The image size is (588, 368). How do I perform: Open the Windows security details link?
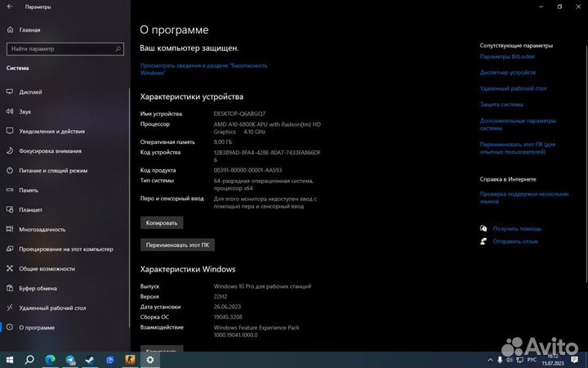203,69
